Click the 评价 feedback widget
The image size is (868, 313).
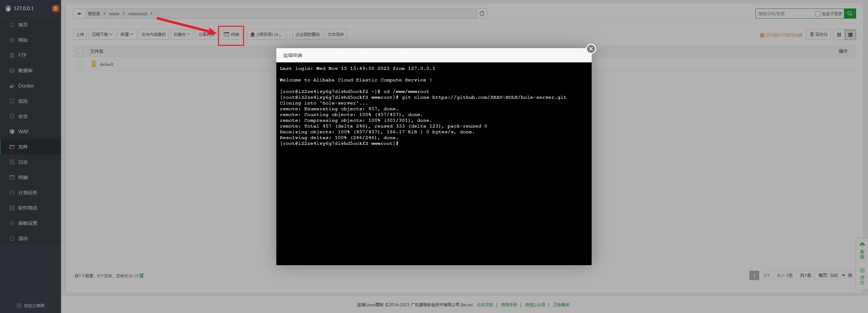[x=862, y=276]
